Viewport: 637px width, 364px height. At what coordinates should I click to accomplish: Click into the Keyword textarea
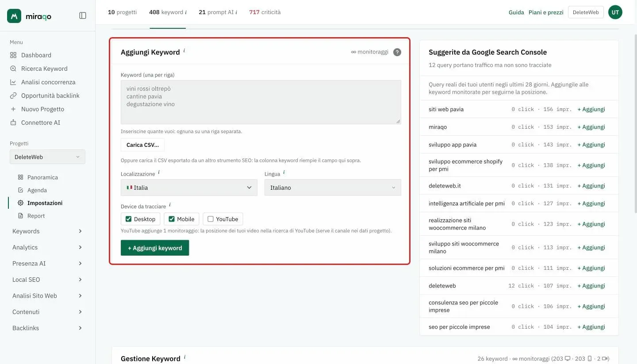[261, 102]
